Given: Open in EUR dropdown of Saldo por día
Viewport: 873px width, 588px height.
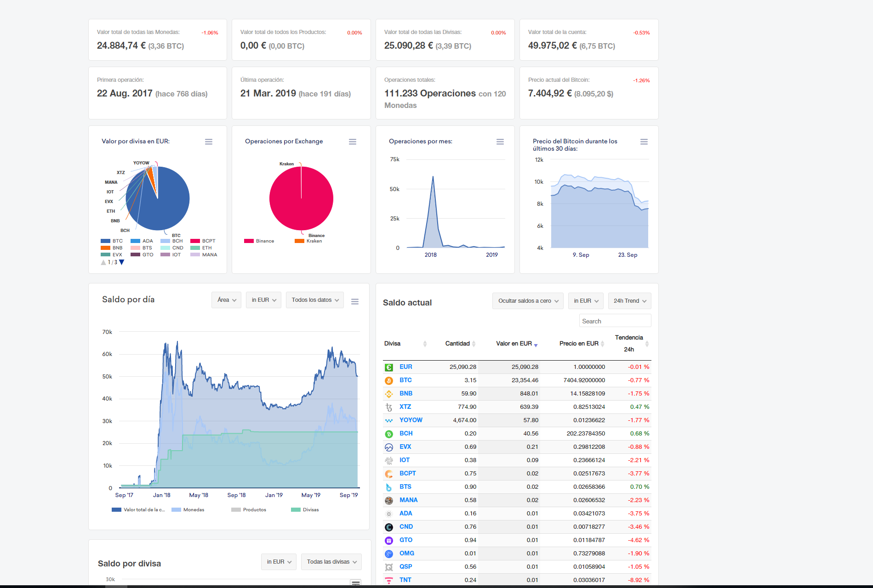Looking at the screenshot, I should [263, 300].
